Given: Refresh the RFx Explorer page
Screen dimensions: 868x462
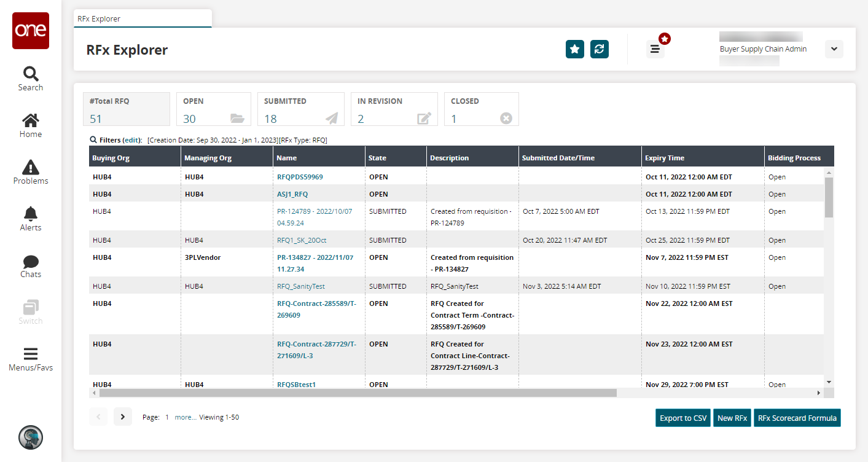Looking at the screenshot, I should click(599, 49).
